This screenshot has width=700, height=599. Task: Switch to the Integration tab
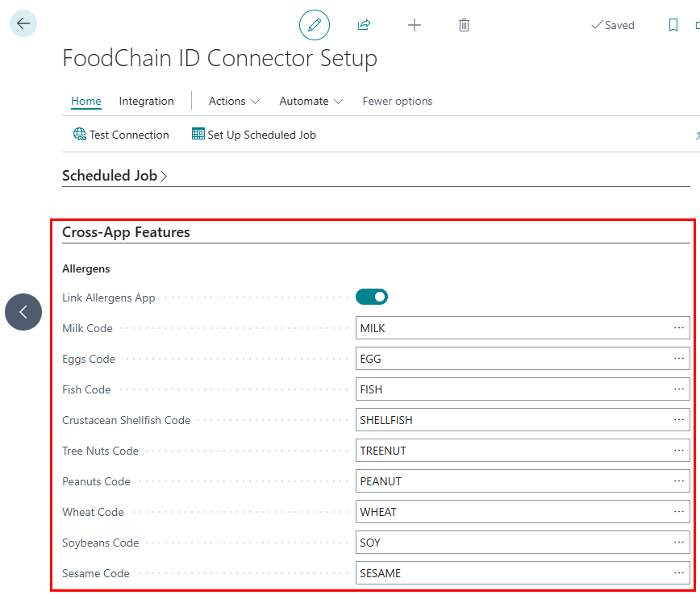146,101
